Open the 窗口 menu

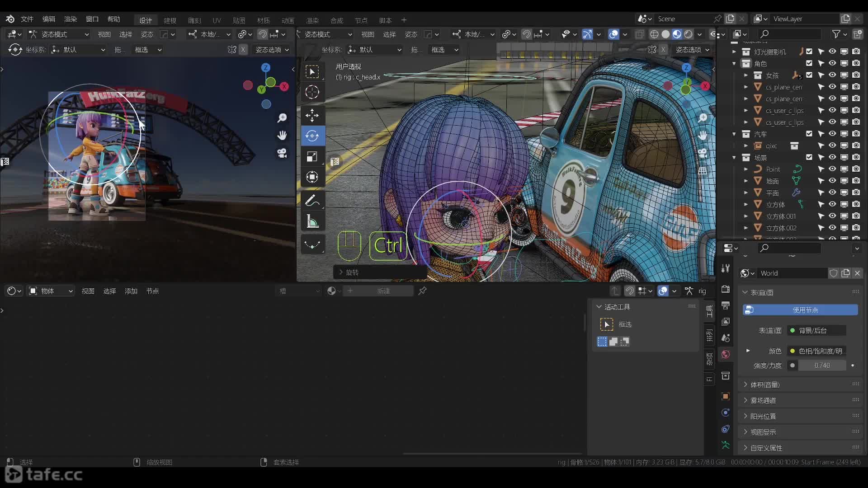[92, 19]
